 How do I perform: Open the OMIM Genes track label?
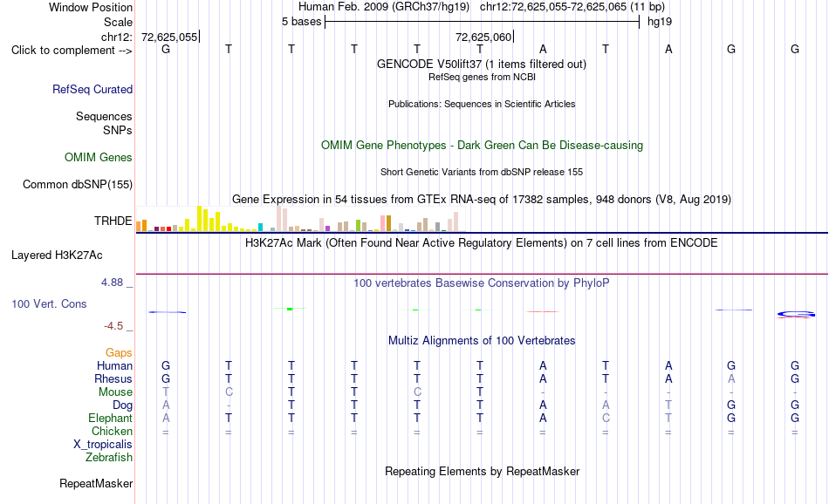click(x=98, y=158)
